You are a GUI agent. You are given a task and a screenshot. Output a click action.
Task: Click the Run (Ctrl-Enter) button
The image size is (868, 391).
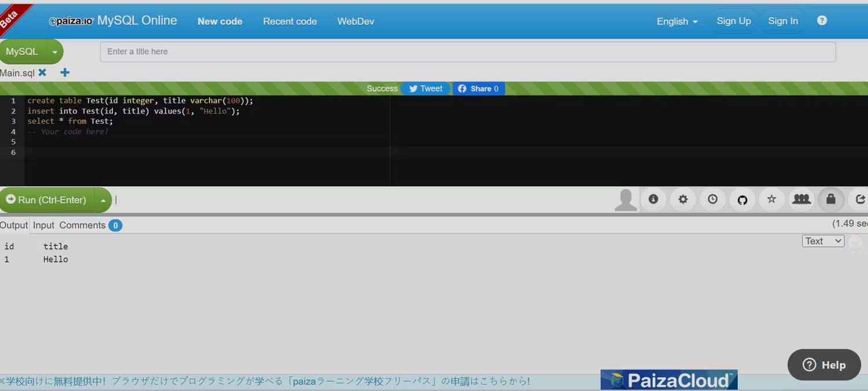click(x=46, y=200)
